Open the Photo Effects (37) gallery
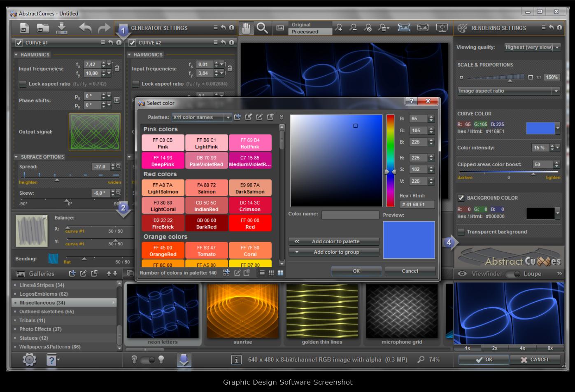The width and height of the screenshot is (575, 392). (65, 329)
